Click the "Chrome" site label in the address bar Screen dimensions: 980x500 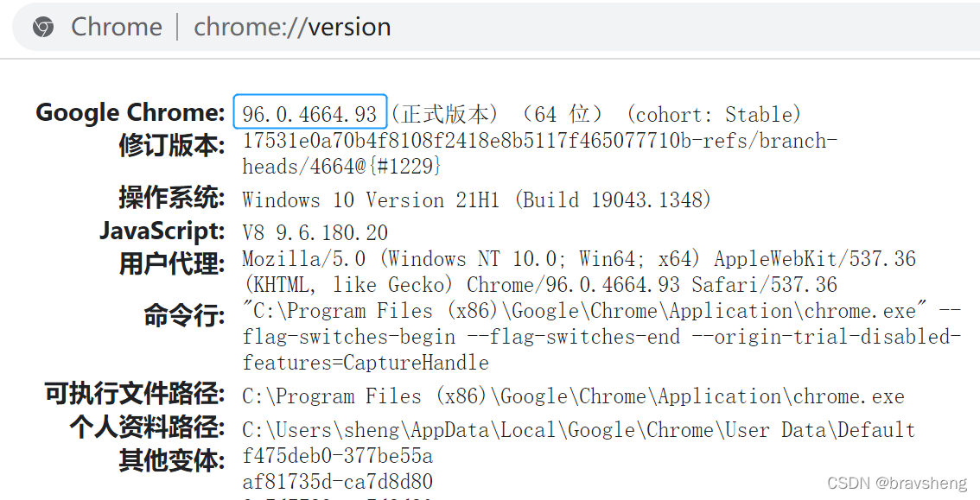pos(117,27)
